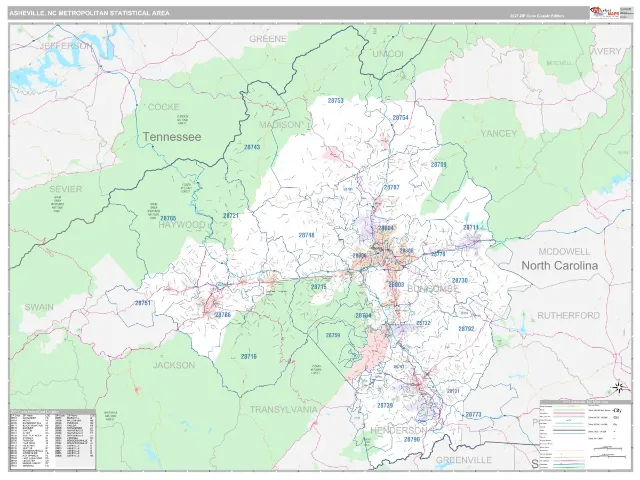Select ZIP code 28803
The height and width of the screenshot is (480, 640).
tap(396, 284)
